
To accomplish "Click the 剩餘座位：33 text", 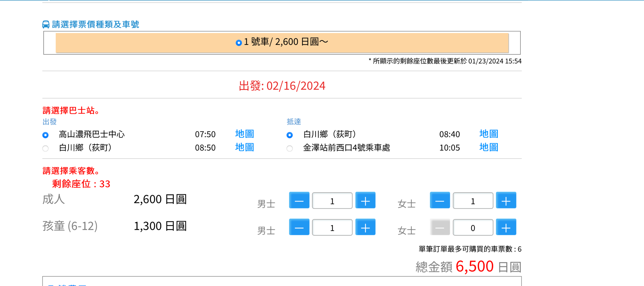I will 81,184.
